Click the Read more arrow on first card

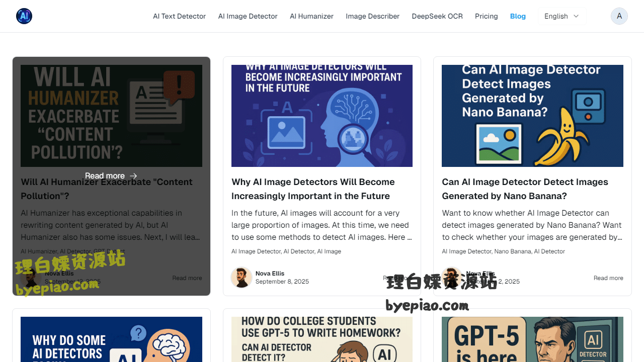coord(133,176)
